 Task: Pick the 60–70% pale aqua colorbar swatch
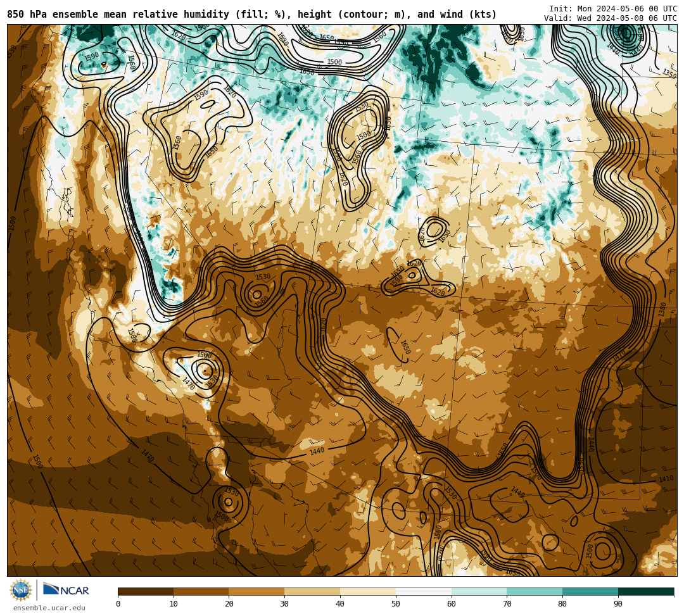pos(479,591)
